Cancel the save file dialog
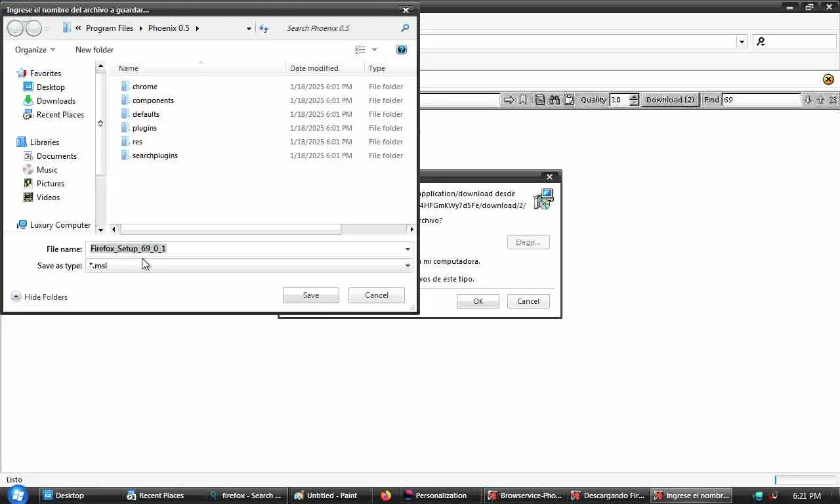 377,295
